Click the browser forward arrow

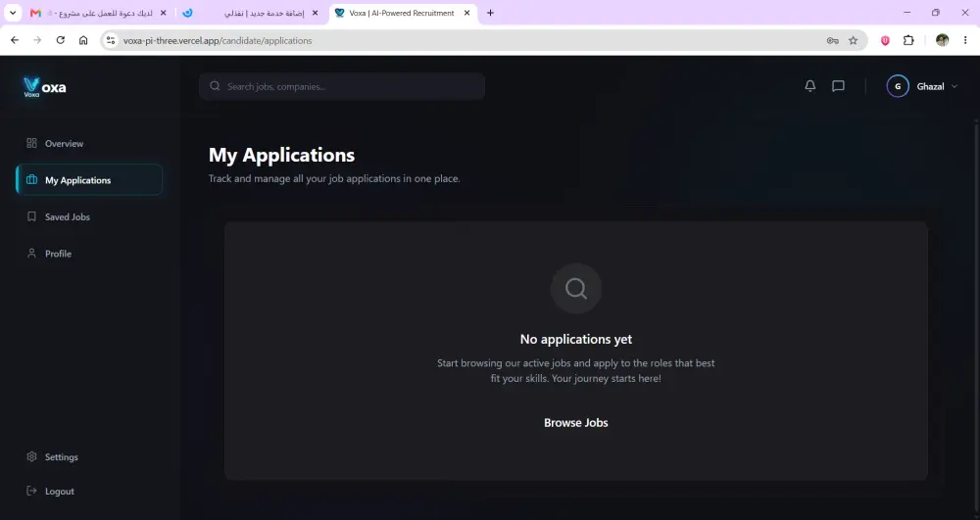pos(37,40)
